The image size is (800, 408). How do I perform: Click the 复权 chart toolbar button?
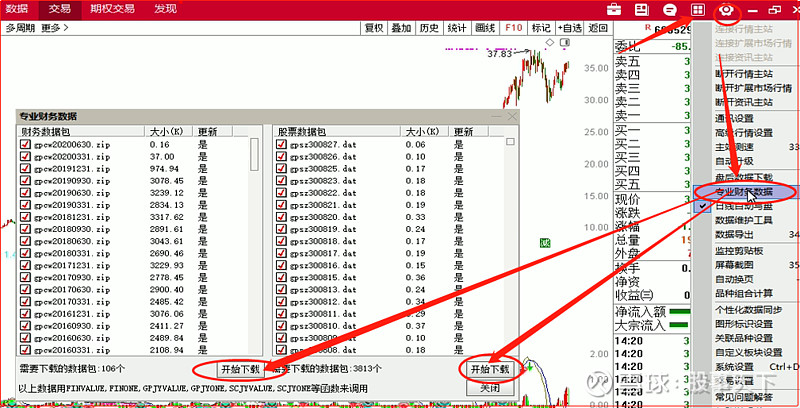pos(373,28)
